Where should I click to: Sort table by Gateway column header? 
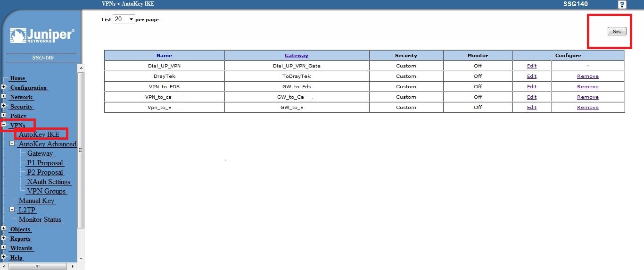click(297, 55)
